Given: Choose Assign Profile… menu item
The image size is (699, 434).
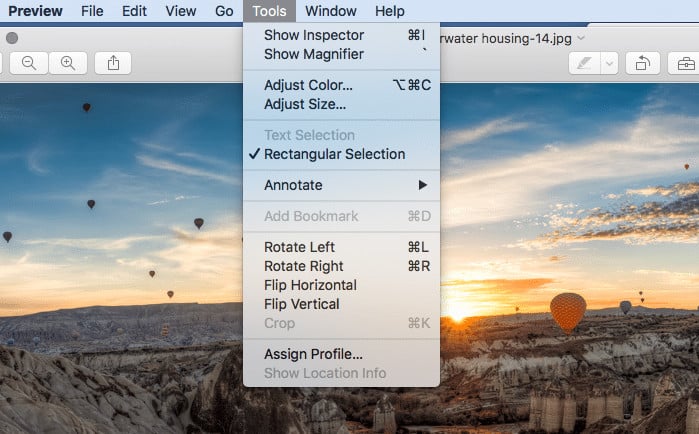Looking at the screenshot, I should pyautogui.click(x=341, y=354).
